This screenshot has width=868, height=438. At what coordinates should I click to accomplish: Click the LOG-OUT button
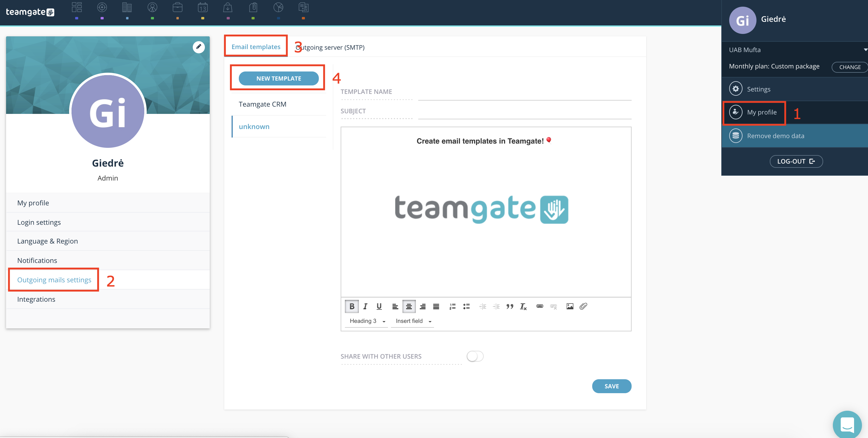(x=796, y=161)
